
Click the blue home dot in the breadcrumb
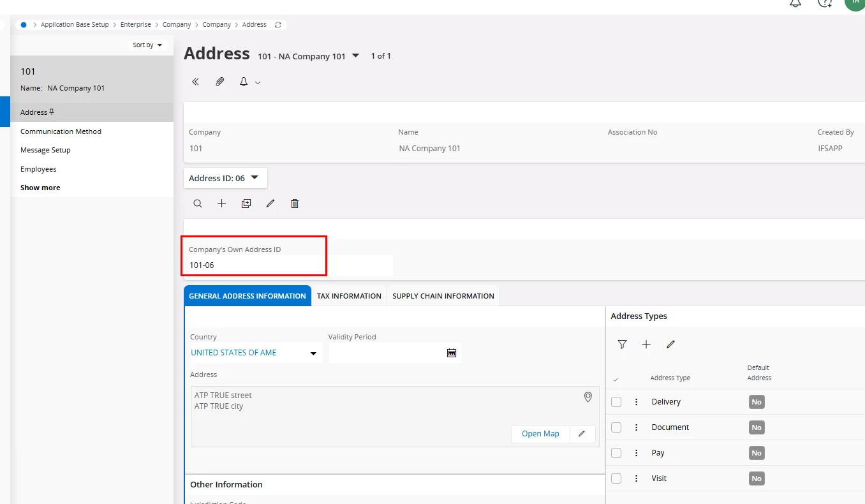pos(24,25)
